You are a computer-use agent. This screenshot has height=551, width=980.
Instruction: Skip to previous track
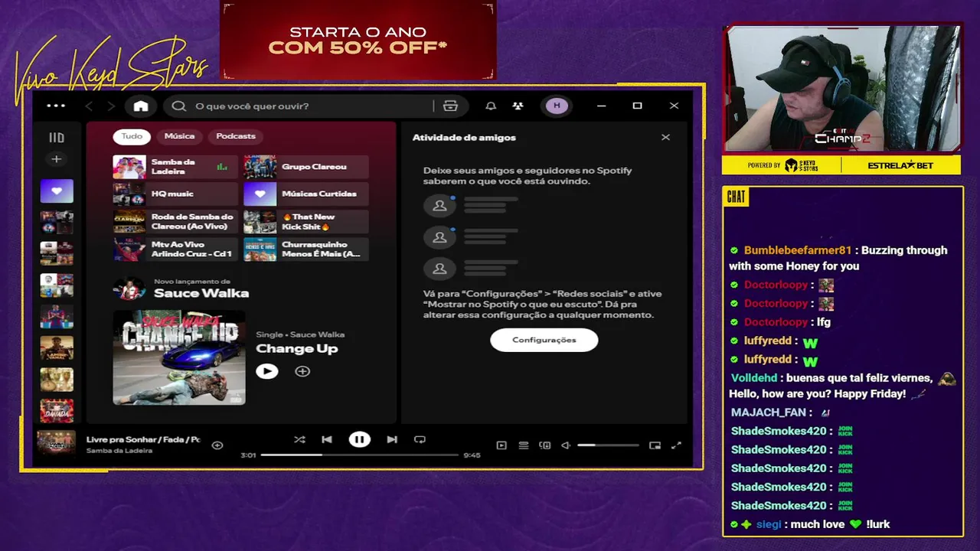327,439
